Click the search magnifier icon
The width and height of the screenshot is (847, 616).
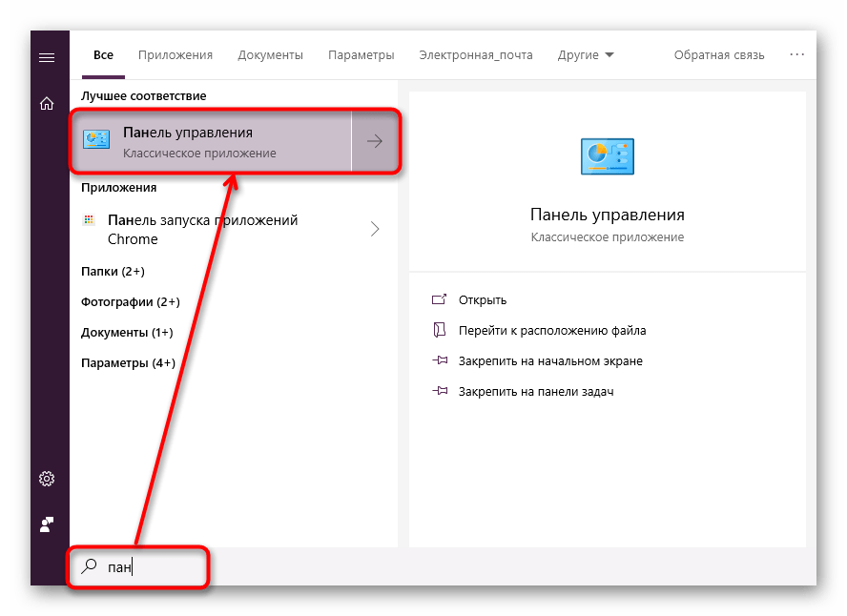(x=89, y=565)
